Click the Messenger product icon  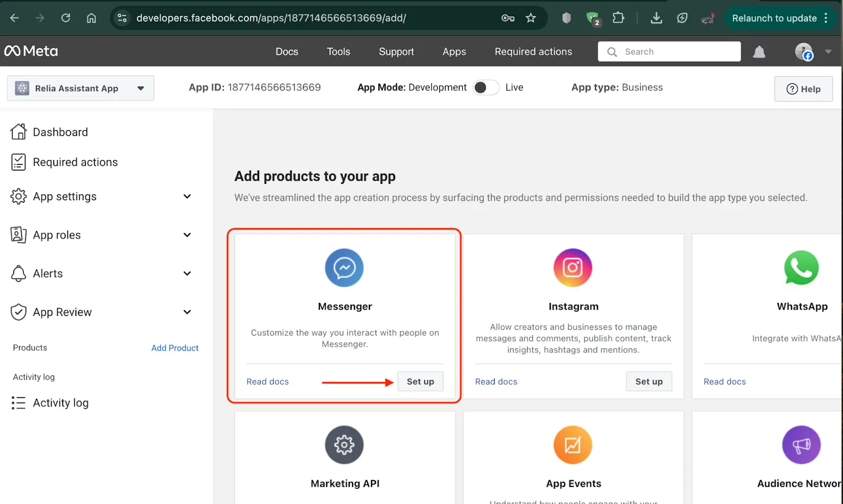pos(345,268)
